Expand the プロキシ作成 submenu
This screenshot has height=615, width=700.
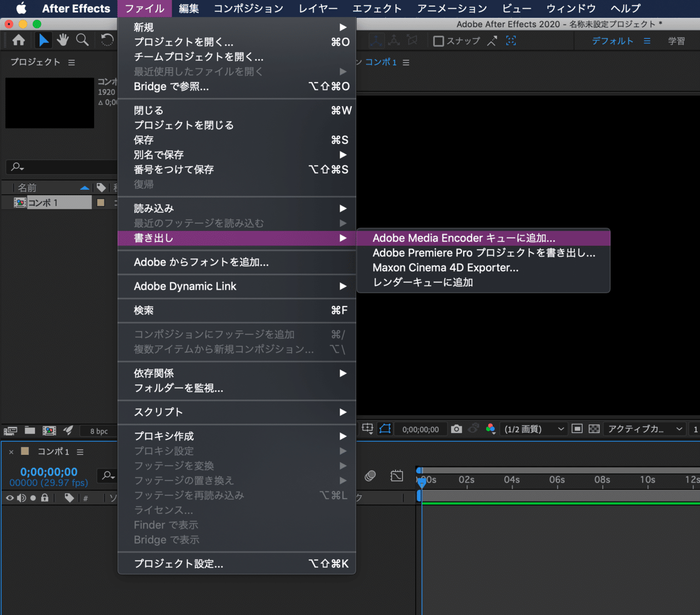tap(237, 436)
